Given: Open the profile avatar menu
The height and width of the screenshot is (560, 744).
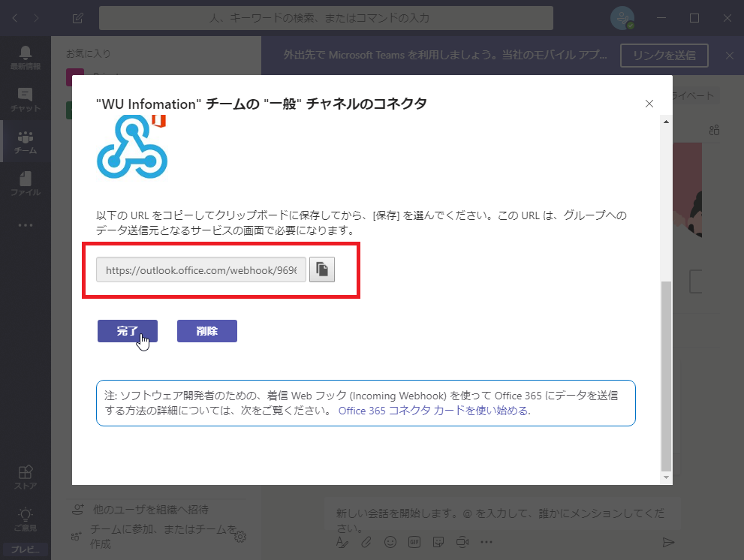Looking at the screenshot, I should tap(622, 18).
